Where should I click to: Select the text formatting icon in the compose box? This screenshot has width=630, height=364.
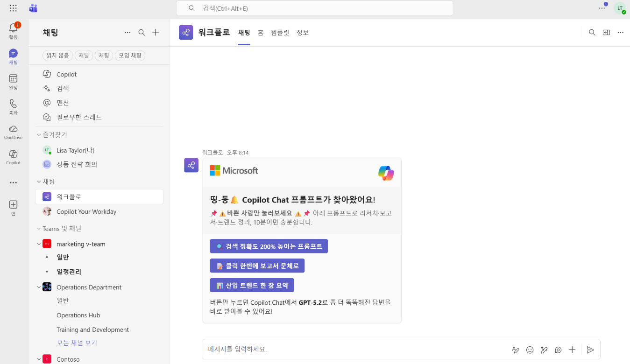click(516, 349)
